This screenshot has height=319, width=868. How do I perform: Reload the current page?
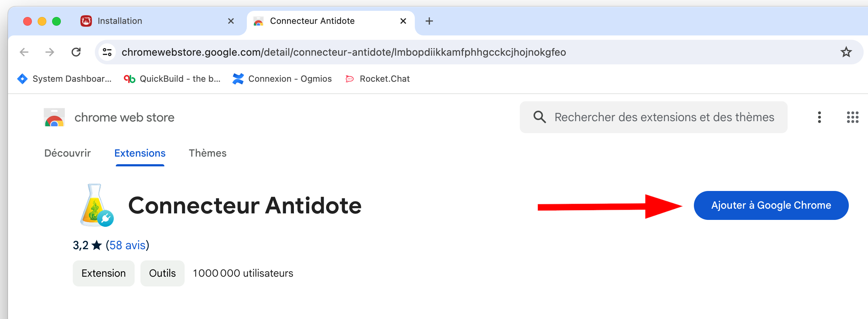(x=76, y=52)
